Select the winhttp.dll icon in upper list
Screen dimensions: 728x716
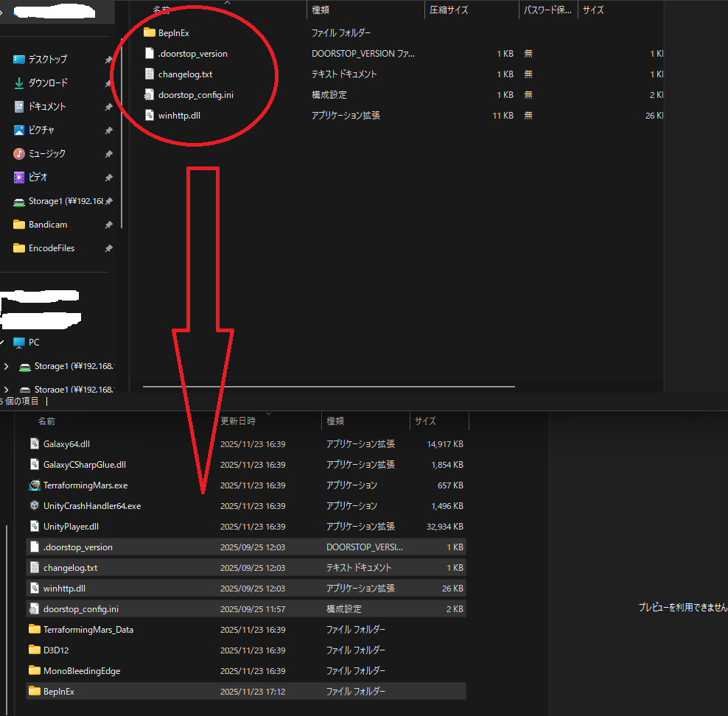coord(149,116)
